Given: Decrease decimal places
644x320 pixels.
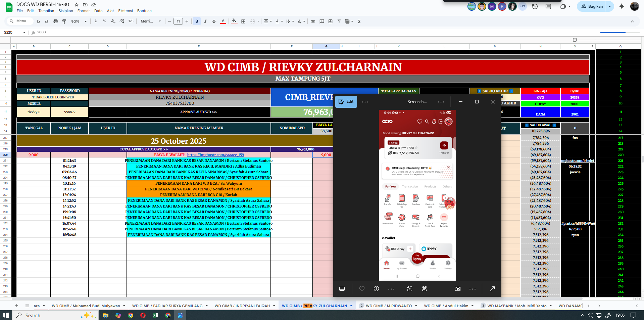Looking at the screenshot, I should 113,21.
